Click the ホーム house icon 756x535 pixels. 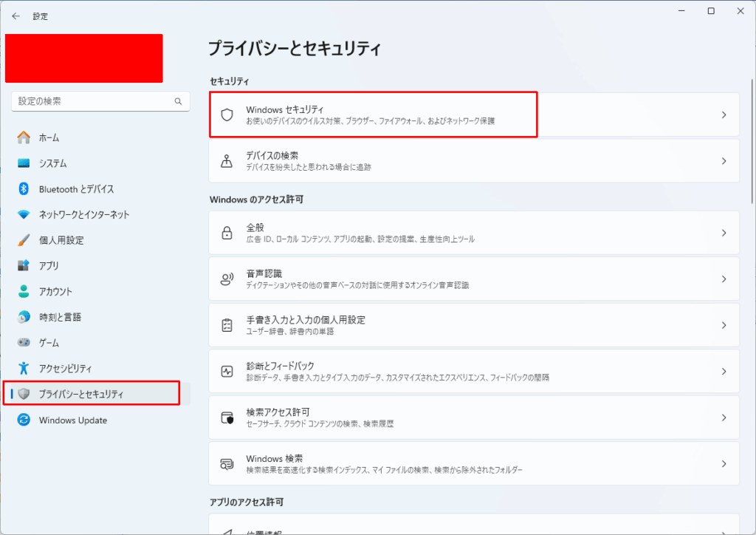click(x=24, y=137)
